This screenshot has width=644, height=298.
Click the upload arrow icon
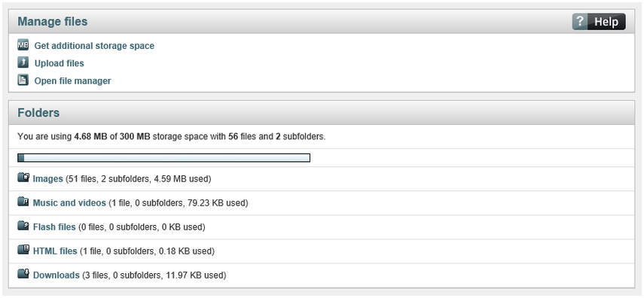tap(23, 62)
